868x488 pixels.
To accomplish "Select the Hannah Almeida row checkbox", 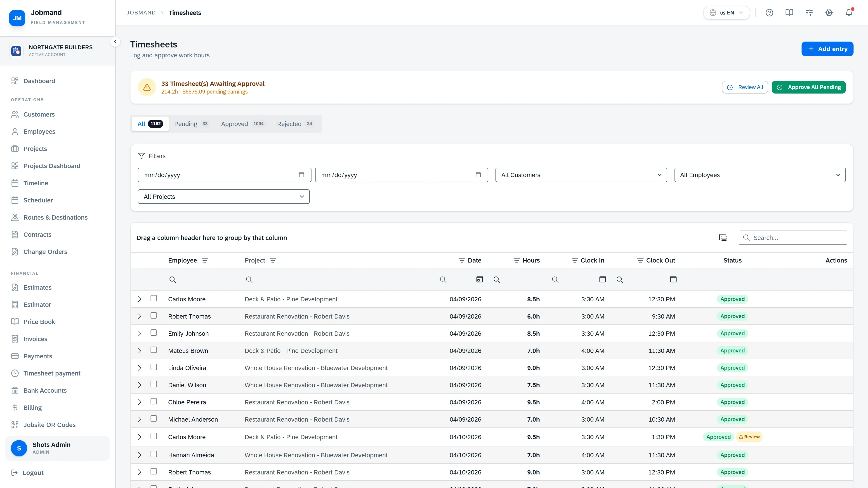I will [x=154, y=454].
